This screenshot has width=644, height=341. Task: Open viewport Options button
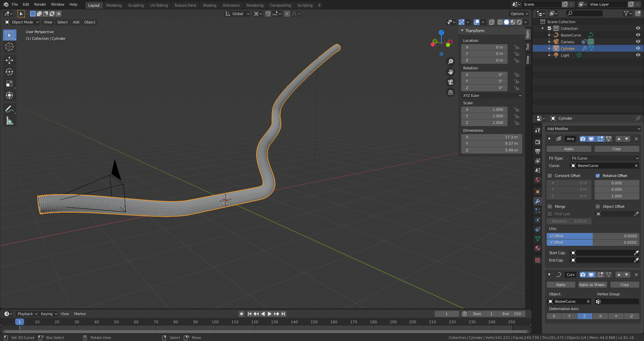click(519, 14)
